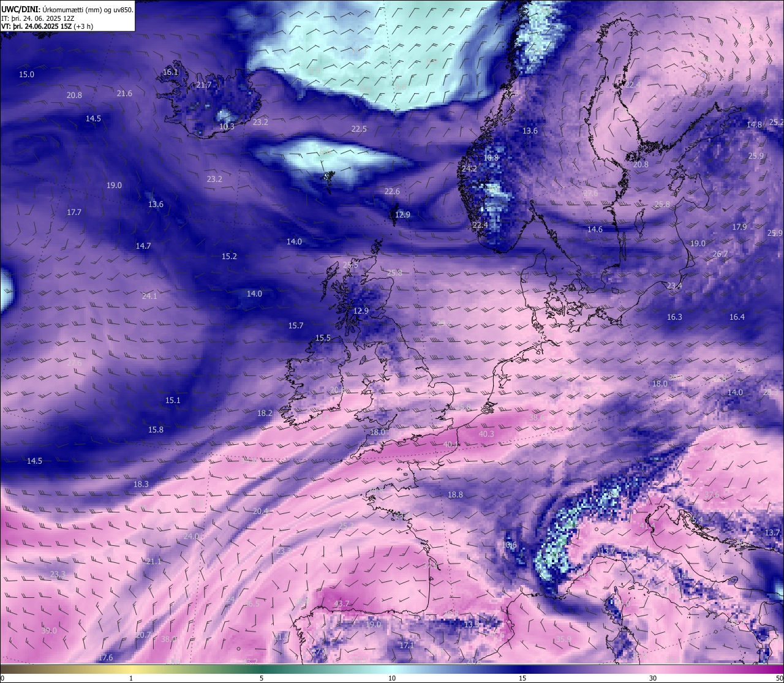The width and height of the screenshot is (784, 683).
Task: Click the 21.7 label over Iceland
Action: [x=203, y=85]
